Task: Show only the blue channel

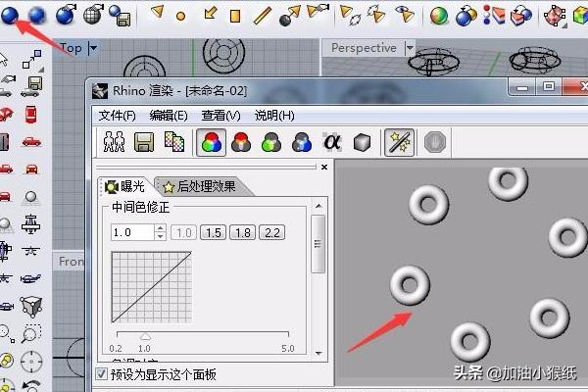Action: tap(301, 143)
